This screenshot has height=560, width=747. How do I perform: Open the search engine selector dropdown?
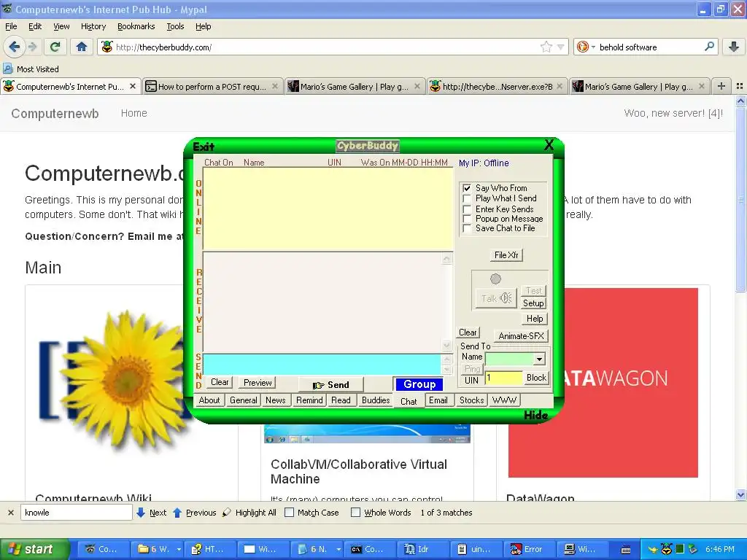(594, 47)
